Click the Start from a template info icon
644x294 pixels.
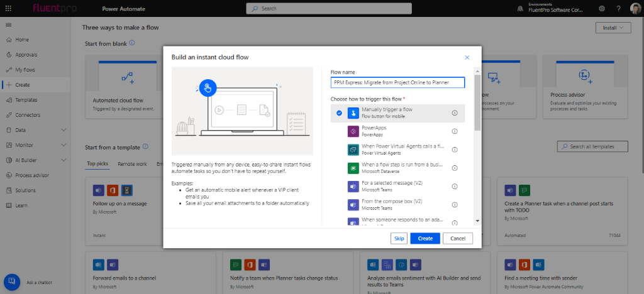[x=145, y=146]
